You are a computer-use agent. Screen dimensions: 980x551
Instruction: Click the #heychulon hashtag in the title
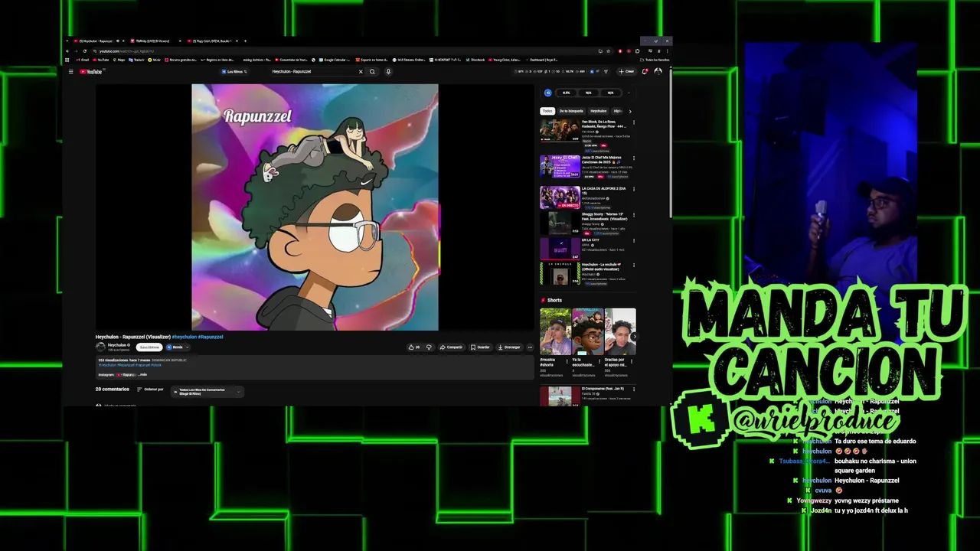[x=185, y=337]
